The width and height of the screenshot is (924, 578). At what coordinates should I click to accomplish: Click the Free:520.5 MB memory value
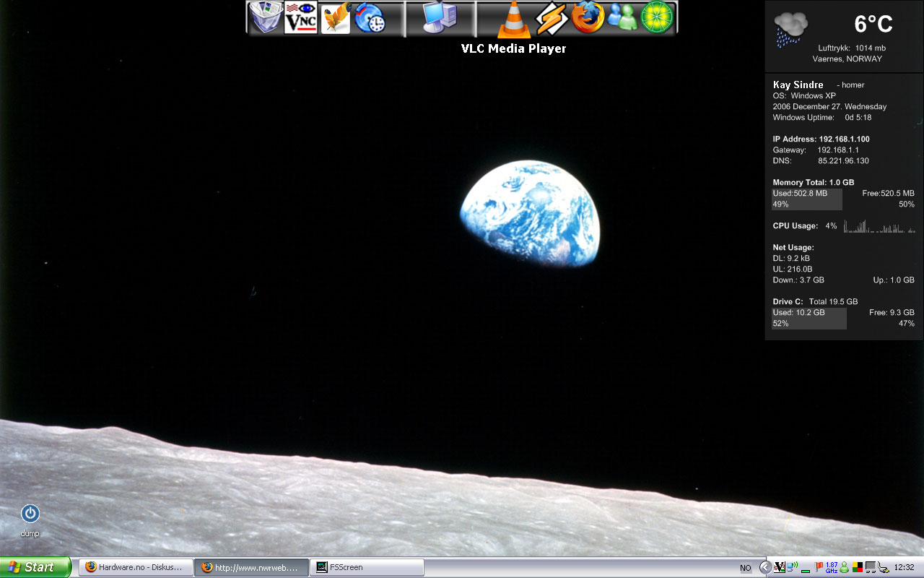(x=888, y=193)
